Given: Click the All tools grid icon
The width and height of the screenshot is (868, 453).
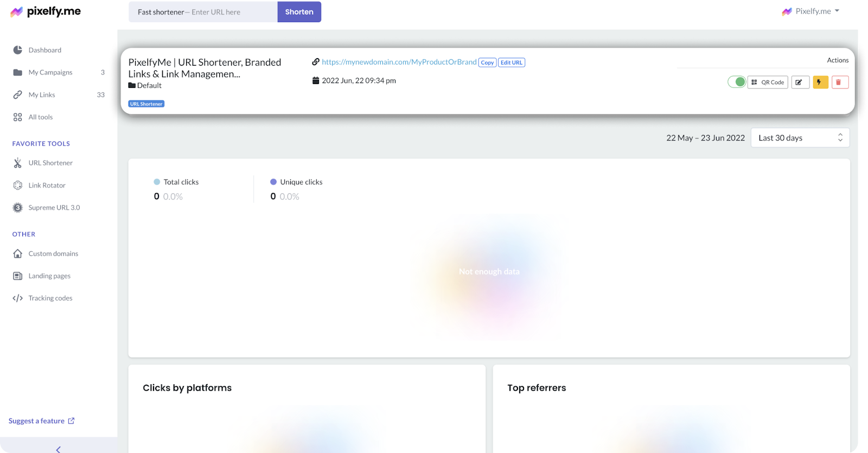Looking at the screenshot, I should click(x=18, y=117).
